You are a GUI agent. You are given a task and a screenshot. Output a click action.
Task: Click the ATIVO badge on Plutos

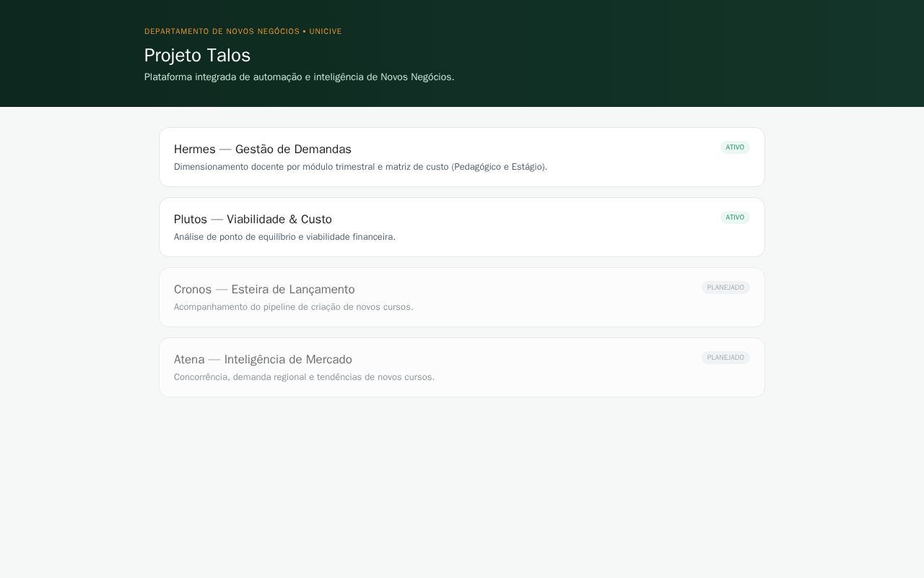[x=735, y=217]
